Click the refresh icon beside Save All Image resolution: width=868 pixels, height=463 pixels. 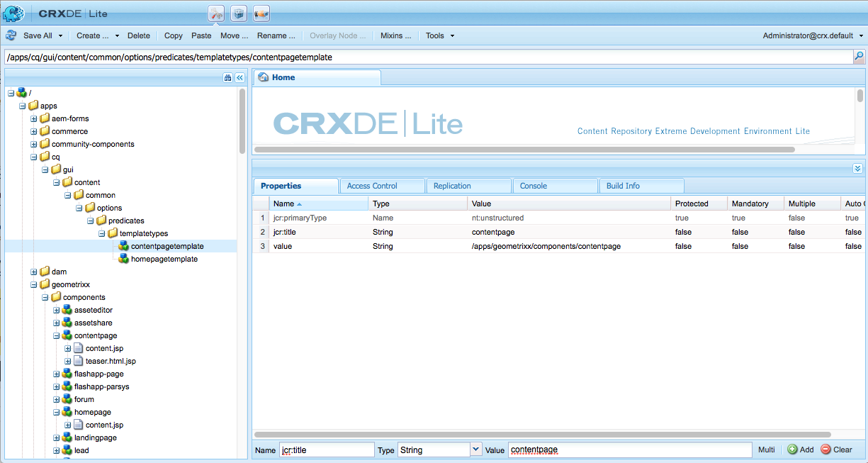point(11,35)
